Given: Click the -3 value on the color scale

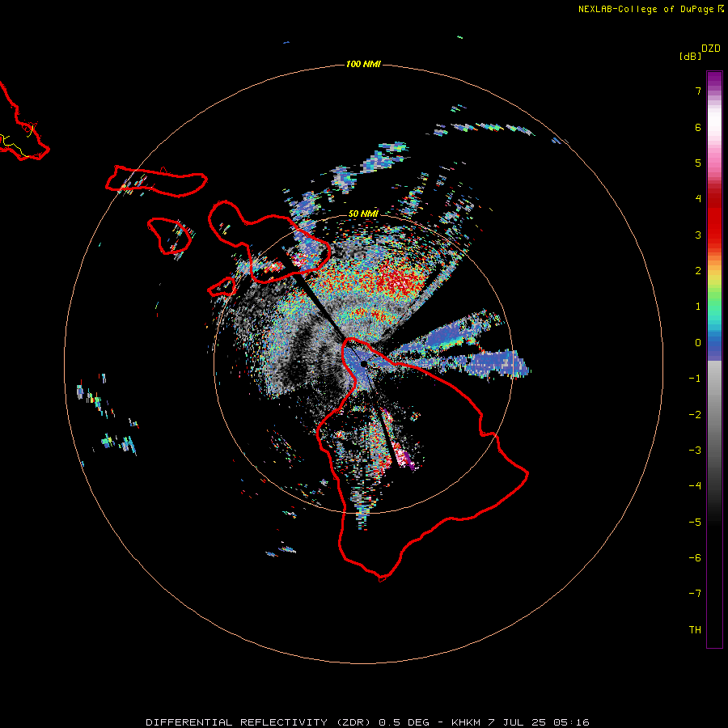Looking at the screenshot, I should pos(695,450).
